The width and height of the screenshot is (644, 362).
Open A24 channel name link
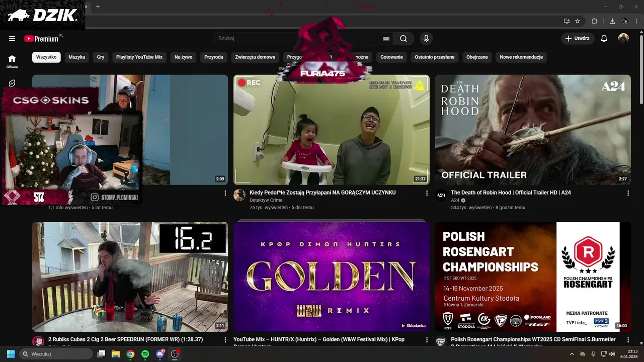[455, 200]
